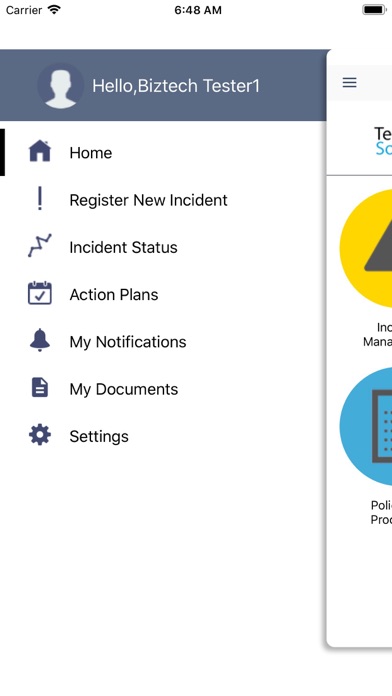Tap the exclamation mark incident icon

pyautogui.click(x=40, y=199)
